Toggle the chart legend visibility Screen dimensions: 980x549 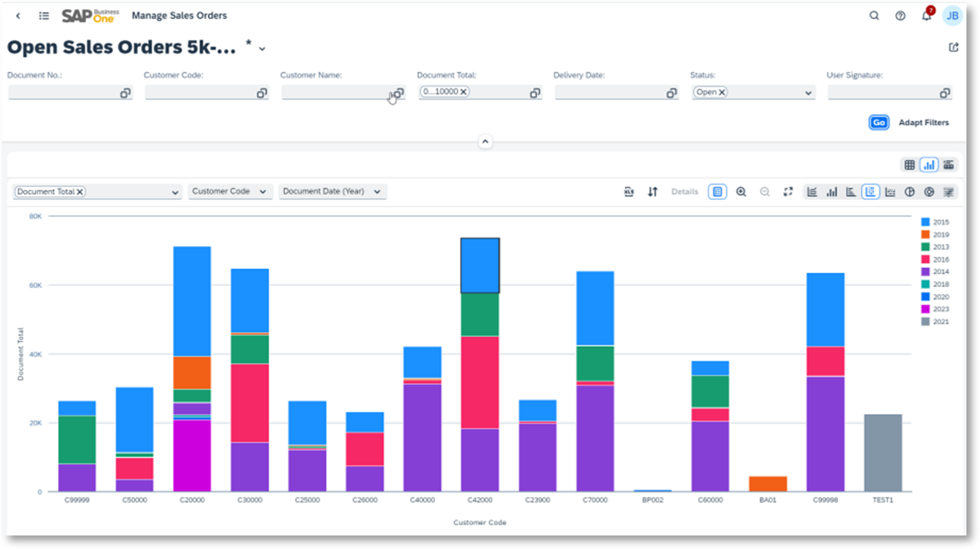[717, 191]
